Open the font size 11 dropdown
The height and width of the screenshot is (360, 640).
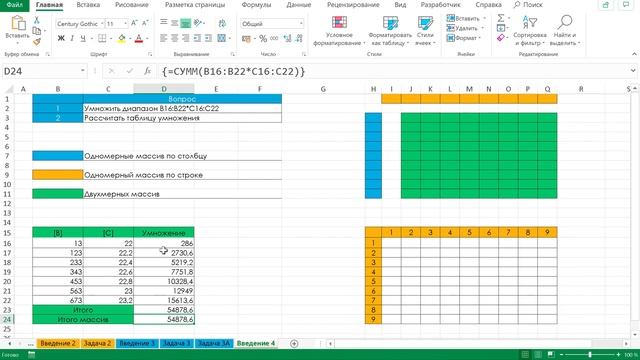click(126, 24)
